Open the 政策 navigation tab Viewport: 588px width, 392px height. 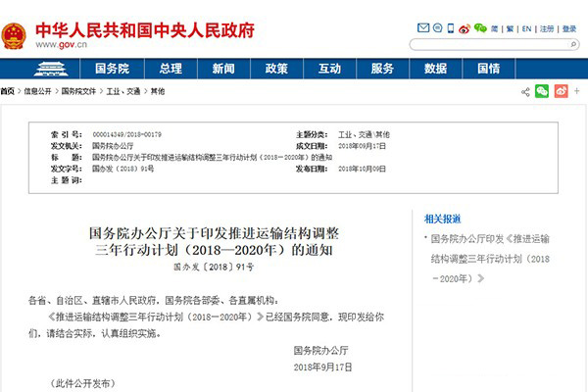pyautogui.click(x=275, y=70)
